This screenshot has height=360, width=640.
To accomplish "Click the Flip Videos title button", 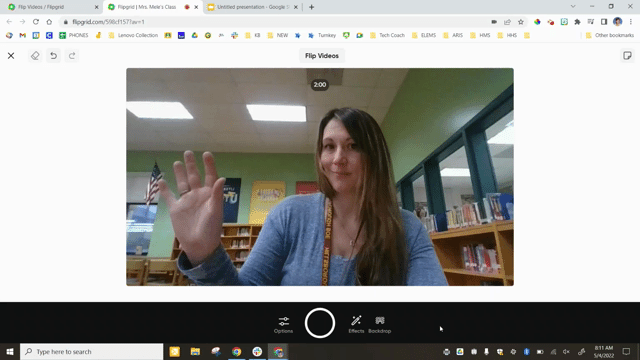I will click(x=322, y=56).
